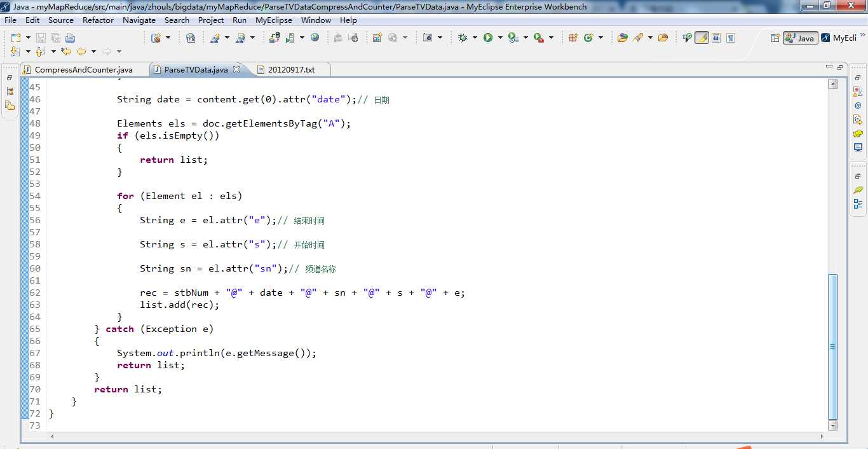Click the Open Perspective icon

point(775,38)
